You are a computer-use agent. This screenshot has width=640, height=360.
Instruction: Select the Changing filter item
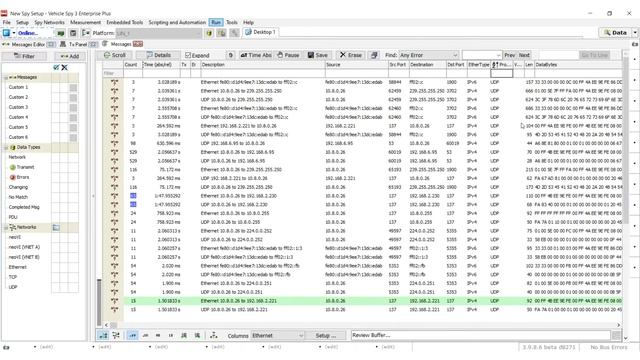[x=18, y=187]
